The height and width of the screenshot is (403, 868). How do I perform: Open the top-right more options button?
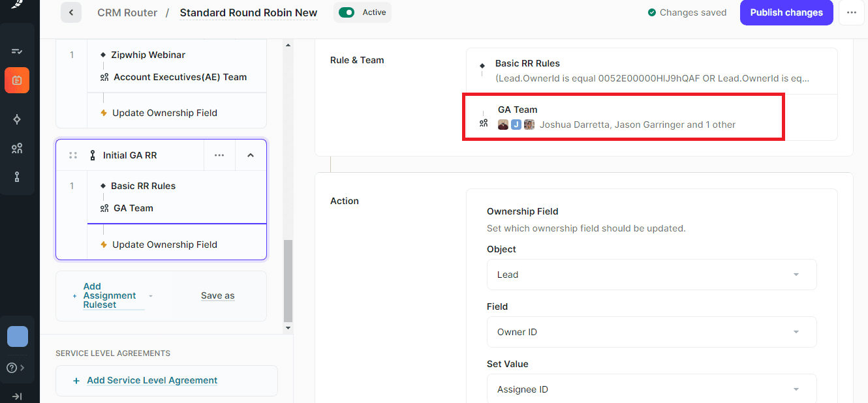tap(851, 12)
